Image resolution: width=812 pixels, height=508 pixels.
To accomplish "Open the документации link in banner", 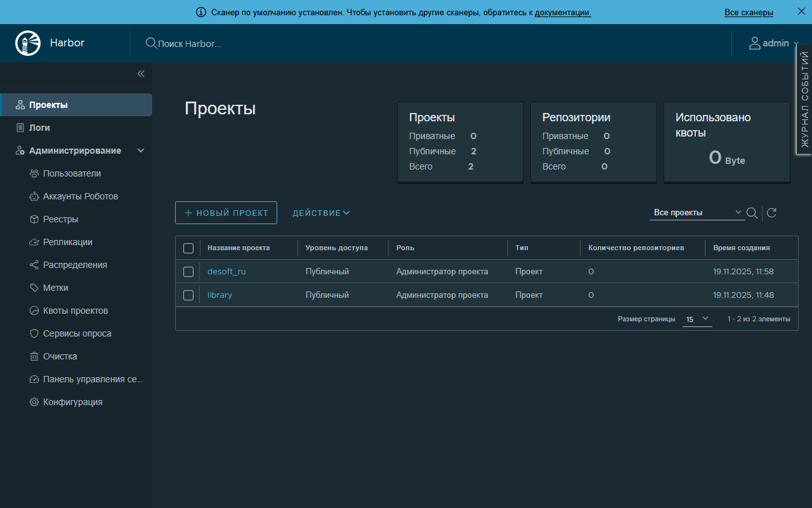I will (563, 12).
